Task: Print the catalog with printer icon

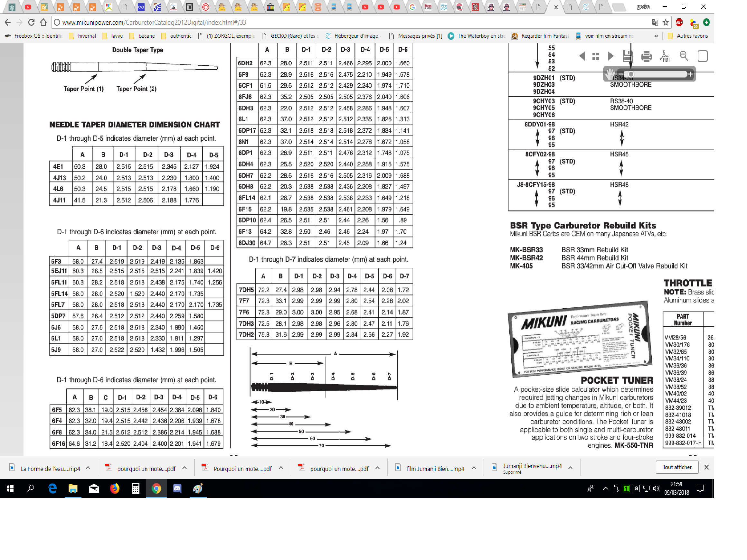Action: [x=646, y=56]
